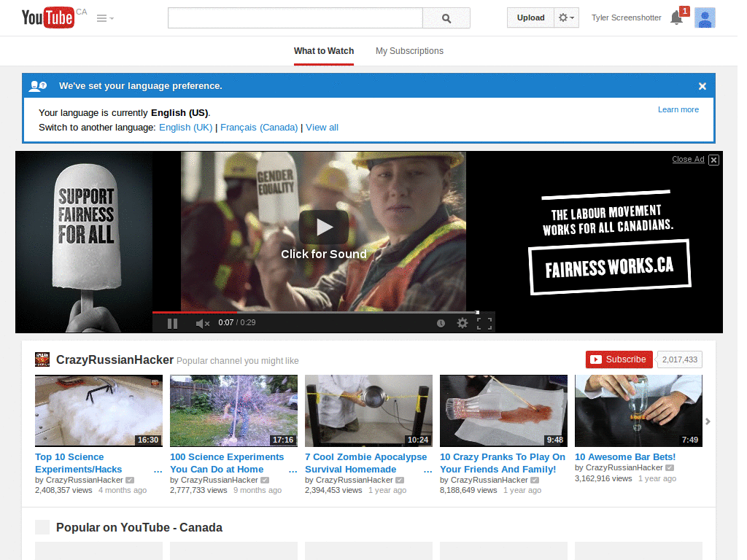The width and height of the screenshot is (747, 560).
Task: Click View all languages link
Action: (x=322, y=128)
